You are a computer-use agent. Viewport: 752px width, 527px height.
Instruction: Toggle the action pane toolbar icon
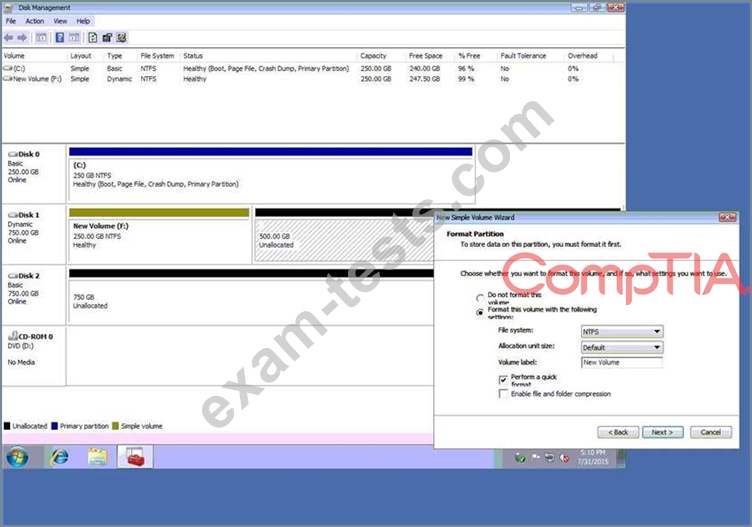[x=74, y=37]
